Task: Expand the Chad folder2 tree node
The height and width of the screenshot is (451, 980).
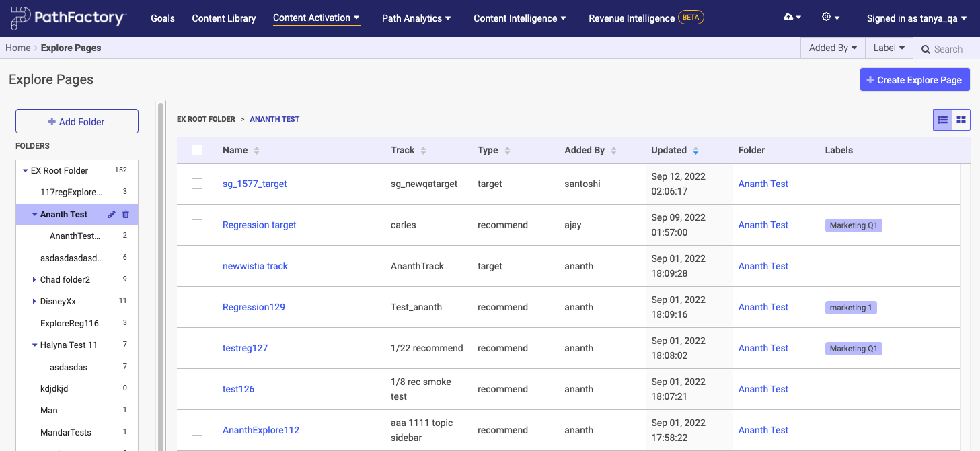Action: pyautogui.click(x=34, y=279)
